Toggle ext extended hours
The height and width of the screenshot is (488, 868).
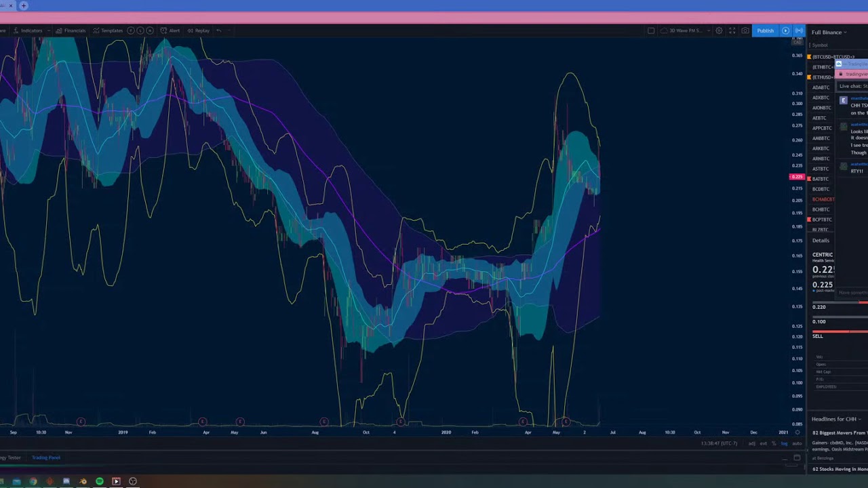763,443
